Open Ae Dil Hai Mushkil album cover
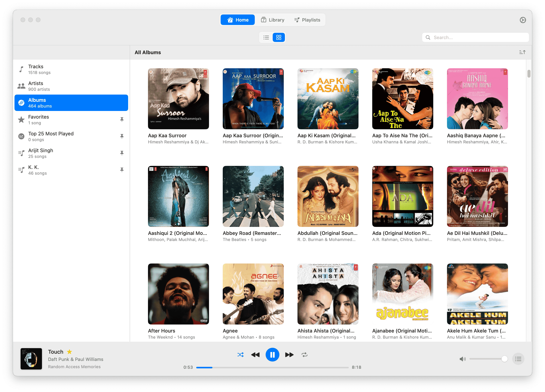 coord(477,196)
